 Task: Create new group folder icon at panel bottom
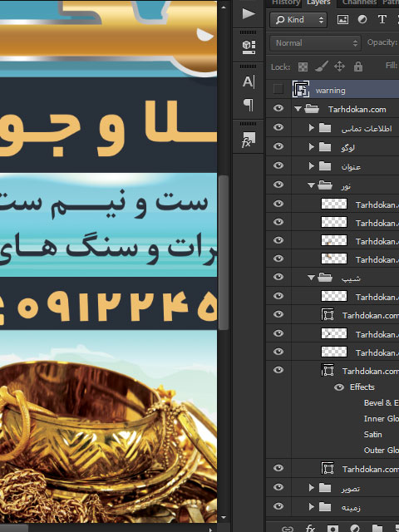(x=377, y=529)
